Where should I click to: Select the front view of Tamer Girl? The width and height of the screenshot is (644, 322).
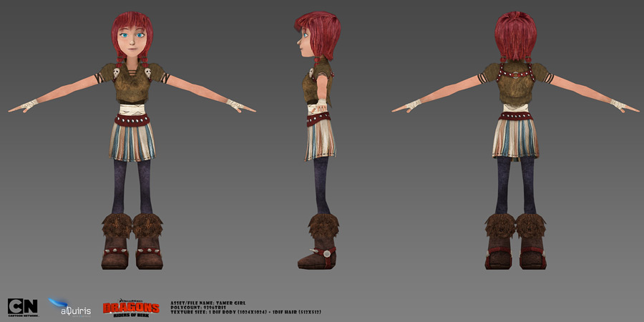tap(132, 140)
